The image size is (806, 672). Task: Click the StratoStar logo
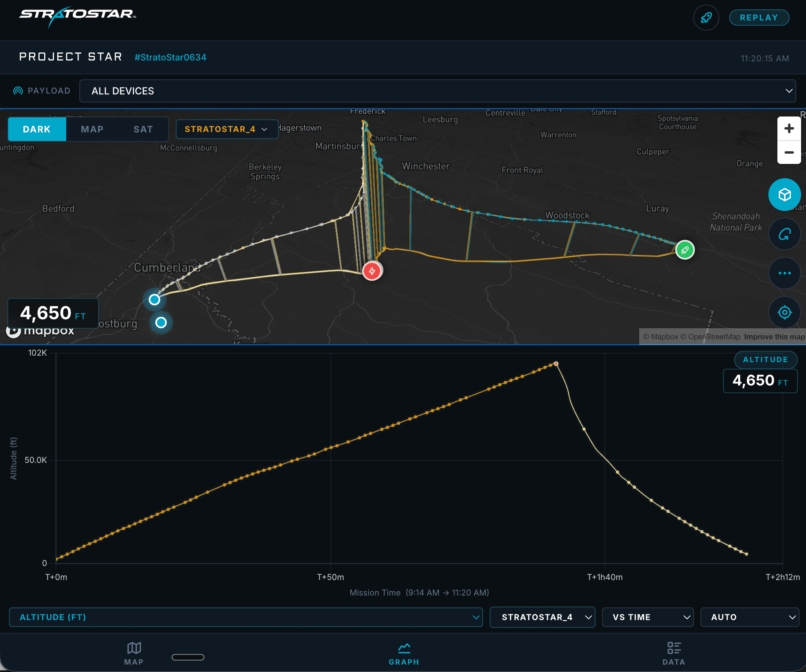point(78,16)
